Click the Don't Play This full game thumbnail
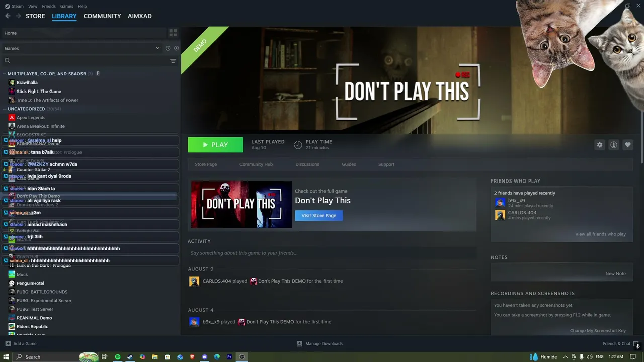The image size is (644, 362). [x=242, y=205]
